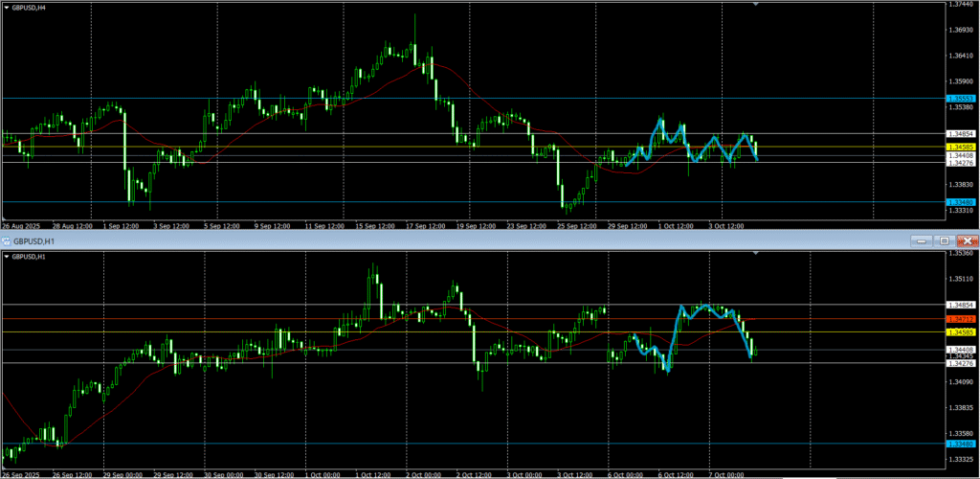Screen dimensions: 980x479
Task: Click the GBPUSD,H1 window title icon
Action: pyautogui.click(x=6, y=241)
